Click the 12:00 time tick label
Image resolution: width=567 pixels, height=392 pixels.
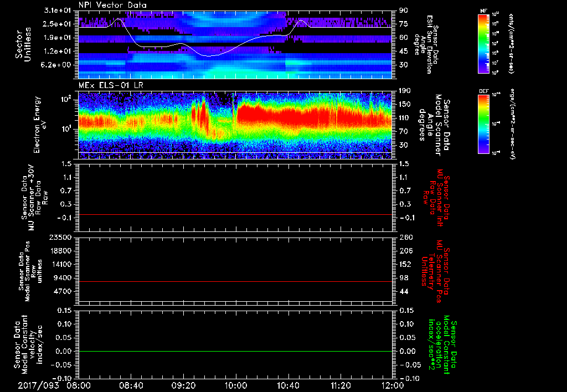[x=393, y=385]
